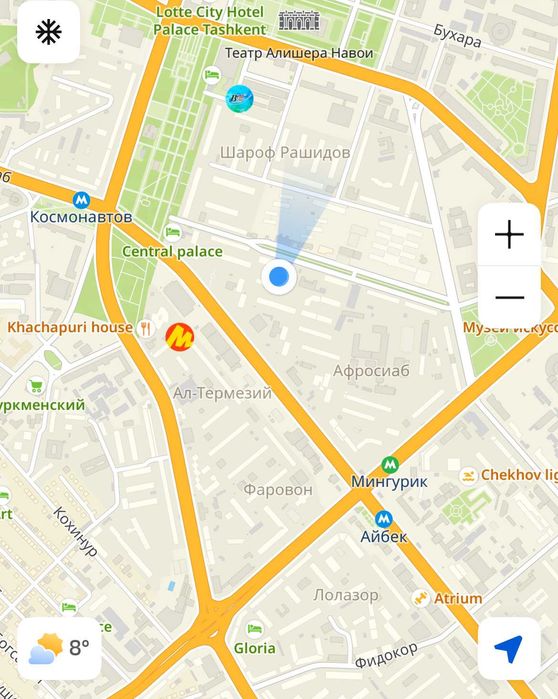
Task: Select the Космонавтов metro station icon
Action: click(x=81, y=200)
